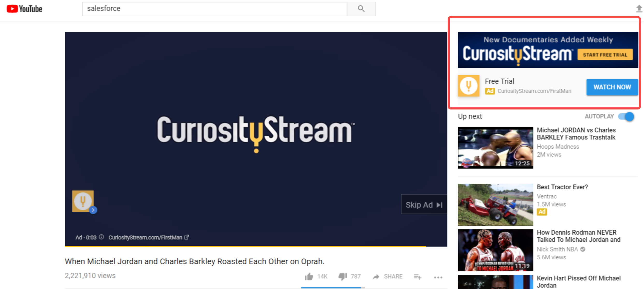Click the ad info icon in the player
Screen dimensions: 644x289
[x=101, y=237]
